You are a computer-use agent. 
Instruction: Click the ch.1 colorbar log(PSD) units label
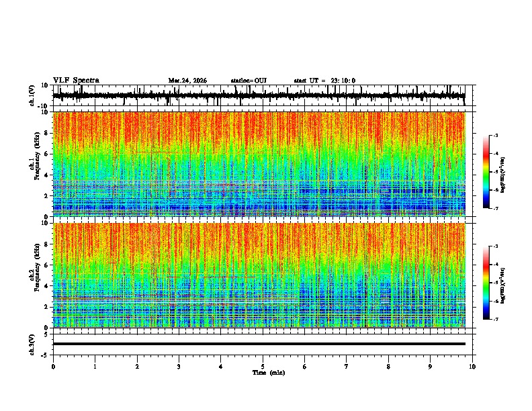tap(502, 175)
